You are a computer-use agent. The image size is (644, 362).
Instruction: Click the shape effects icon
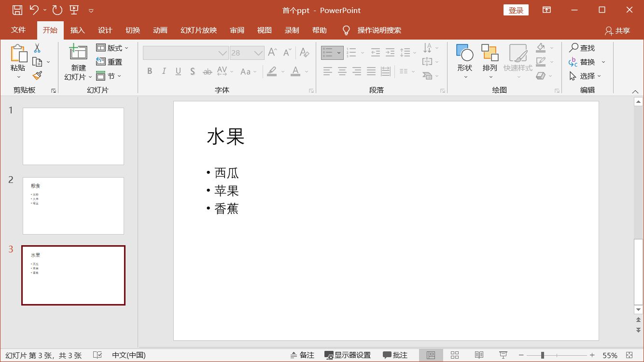coord(541,76)
